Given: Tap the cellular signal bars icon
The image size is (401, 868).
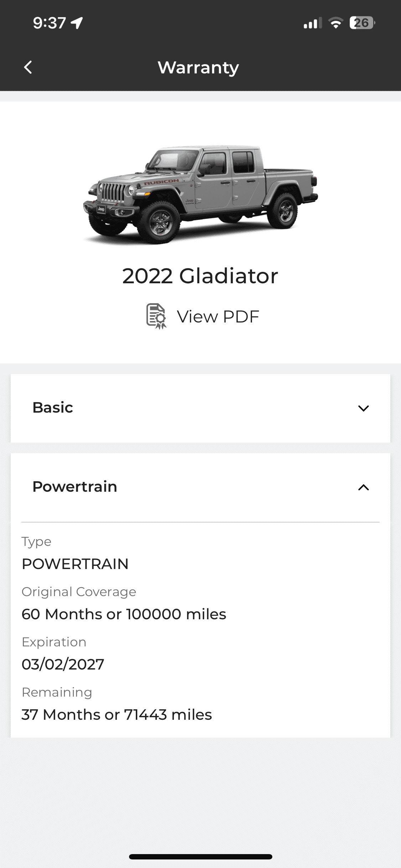Looking at the screenshot, I should coord(313,23).
